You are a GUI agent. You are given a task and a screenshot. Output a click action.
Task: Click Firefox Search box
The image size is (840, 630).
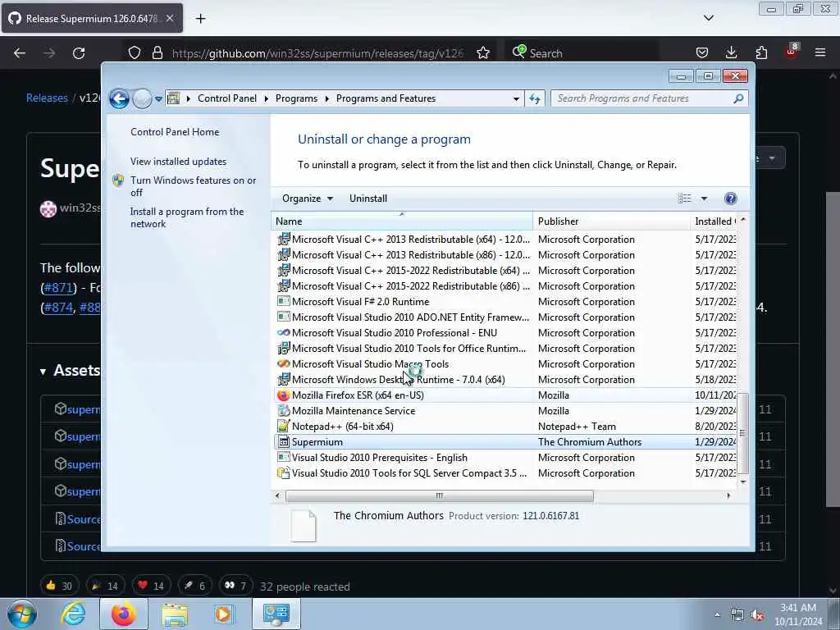coord(582,53)
